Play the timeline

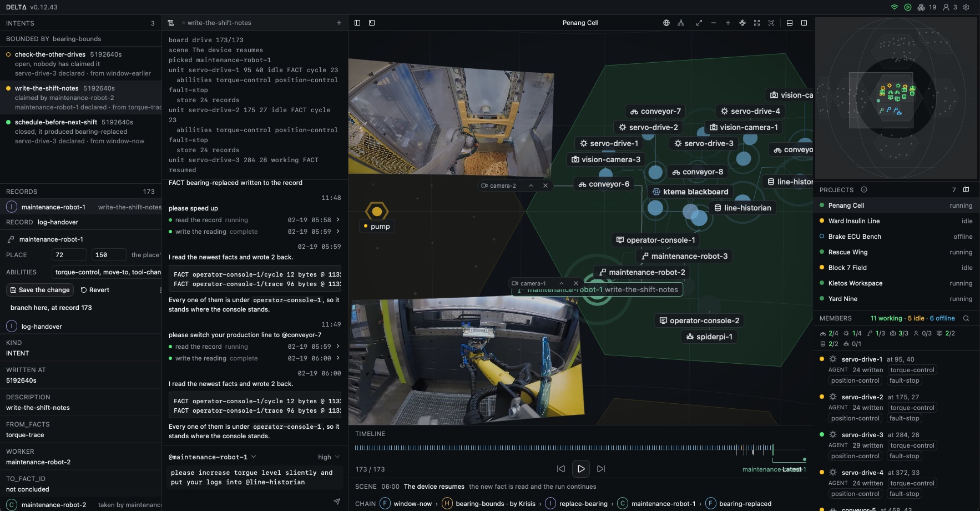581,469
